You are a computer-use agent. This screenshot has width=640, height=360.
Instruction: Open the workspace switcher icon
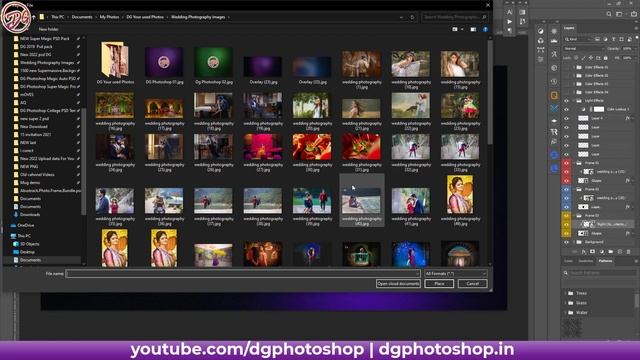[619, 14]
